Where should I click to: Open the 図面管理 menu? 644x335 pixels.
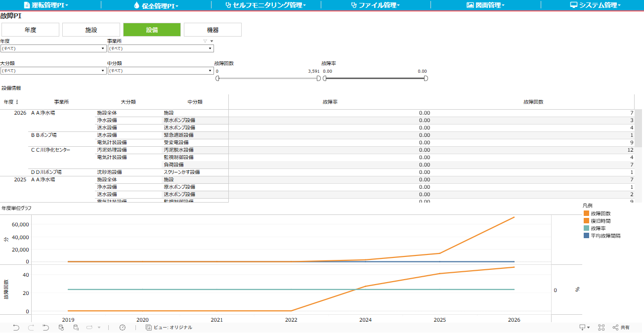tap(486, 5)
